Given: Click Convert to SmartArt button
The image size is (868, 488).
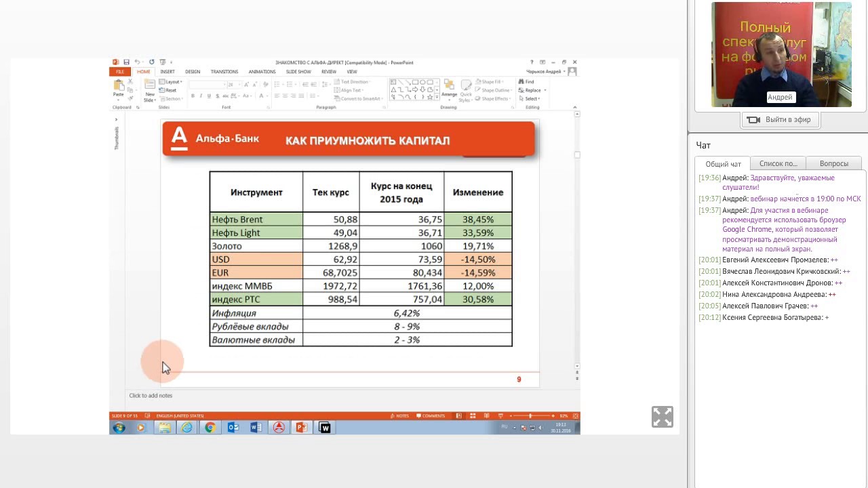Looking at the screenshot, I should [x=357, y=99].
